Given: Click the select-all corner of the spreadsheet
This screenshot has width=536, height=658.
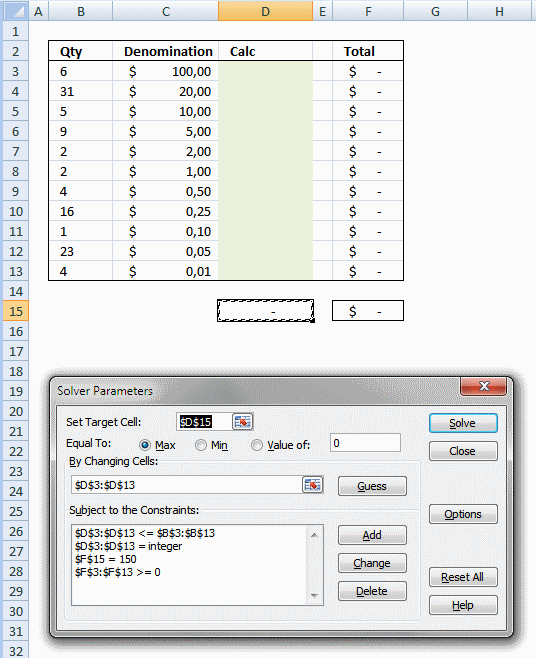Looking at the screenshot, I should [x=16, y=11].
